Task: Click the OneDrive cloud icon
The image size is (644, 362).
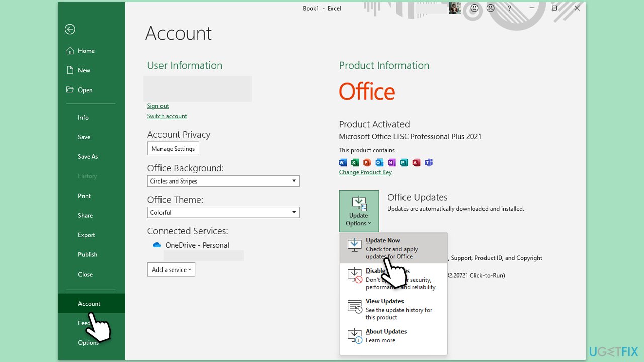Action: pyautogui.click(x=156, y=245)
